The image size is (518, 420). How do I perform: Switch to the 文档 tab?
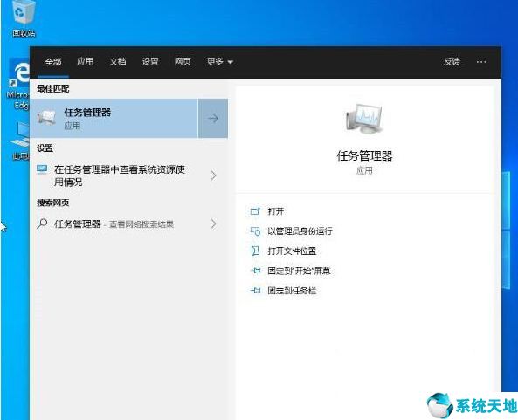[x=118, y=61]
